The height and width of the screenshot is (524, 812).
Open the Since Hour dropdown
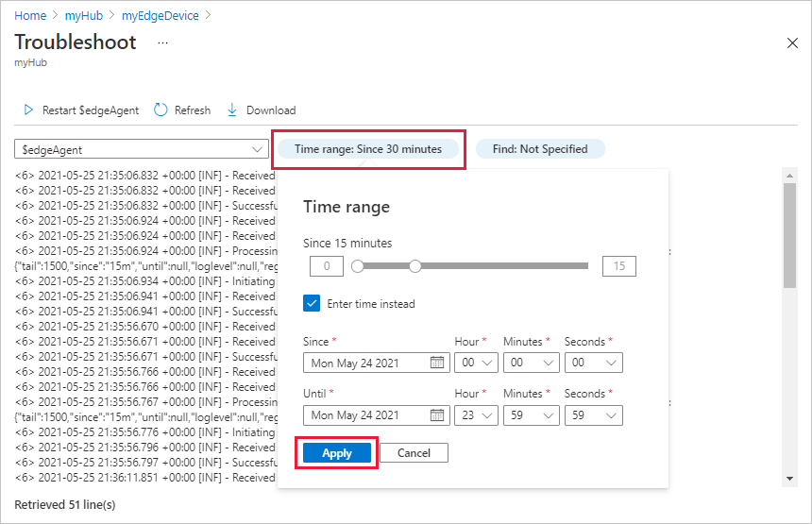(476, 363)
